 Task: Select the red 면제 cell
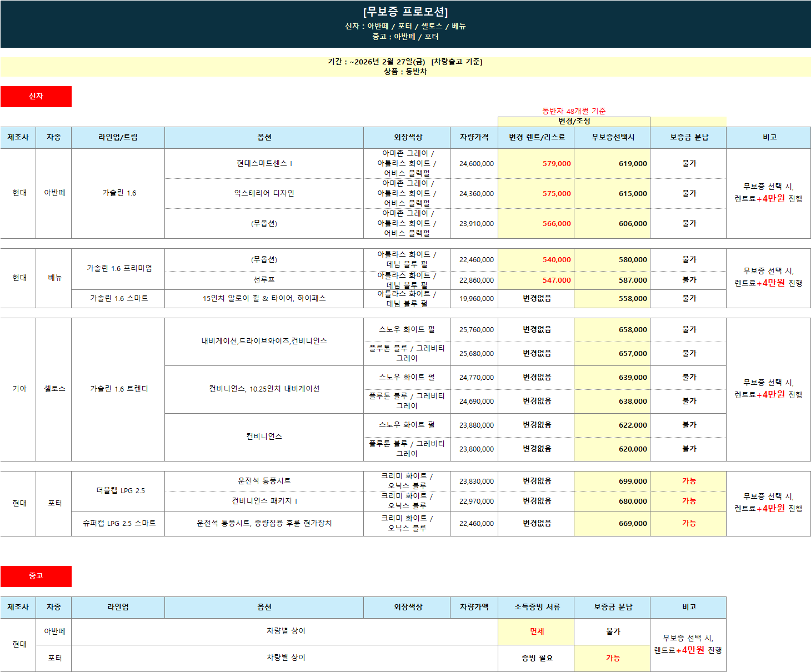tap(536, 631)
